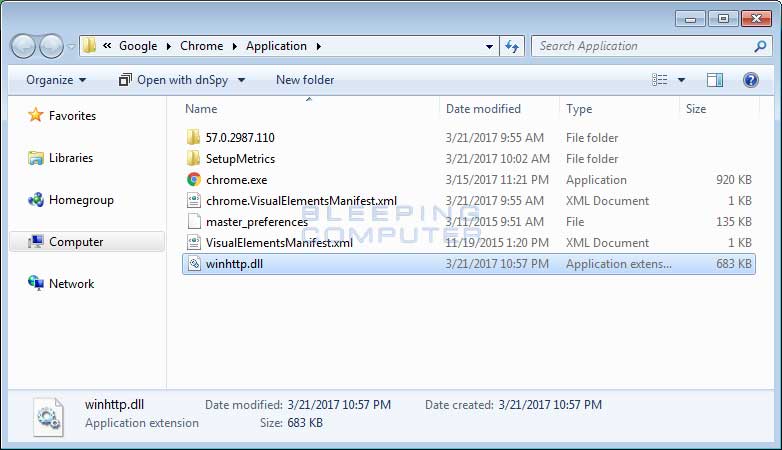Click Date created value in details pane

550,405
